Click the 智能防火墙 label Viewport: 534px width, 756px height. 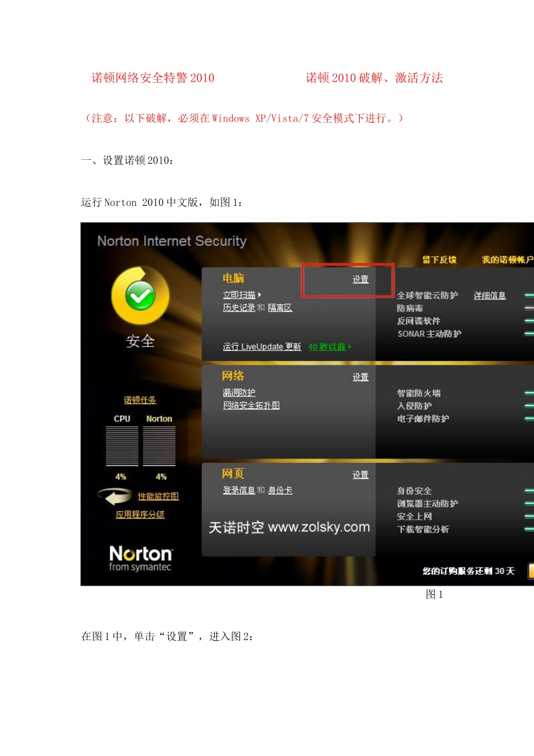coord(418,393)
